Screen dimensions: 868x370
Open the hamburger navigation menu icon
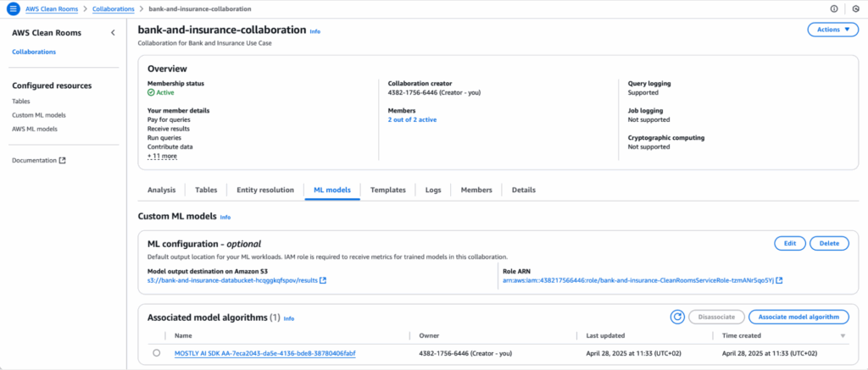pyautogui.click(x=14, y=8)
